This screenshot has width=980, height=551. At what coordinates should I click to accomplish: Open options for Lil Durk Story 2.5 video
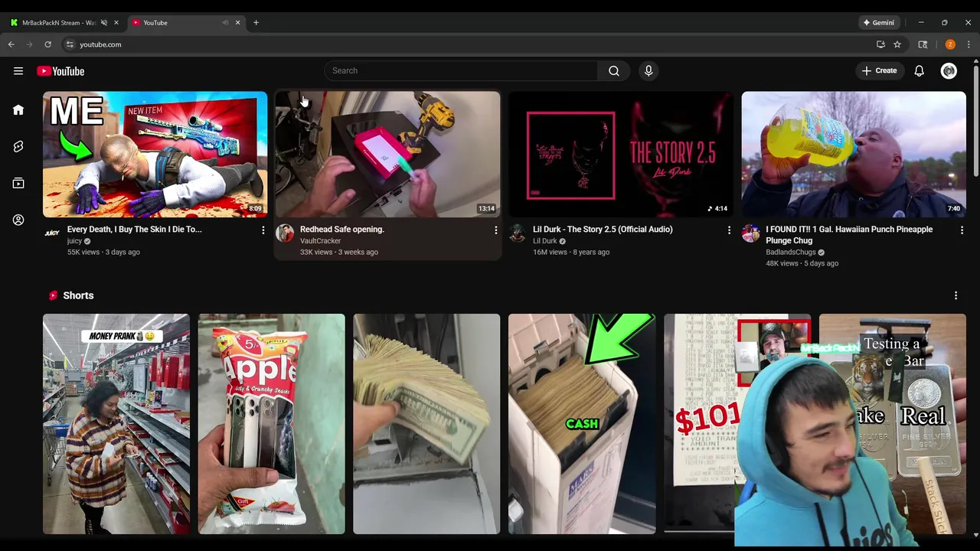tap(729, 230)
